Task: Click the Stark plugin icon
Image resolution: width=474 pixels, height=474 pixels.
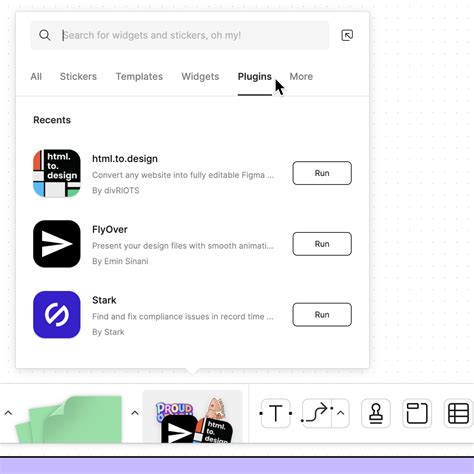Action: click(x=57, y=315)
